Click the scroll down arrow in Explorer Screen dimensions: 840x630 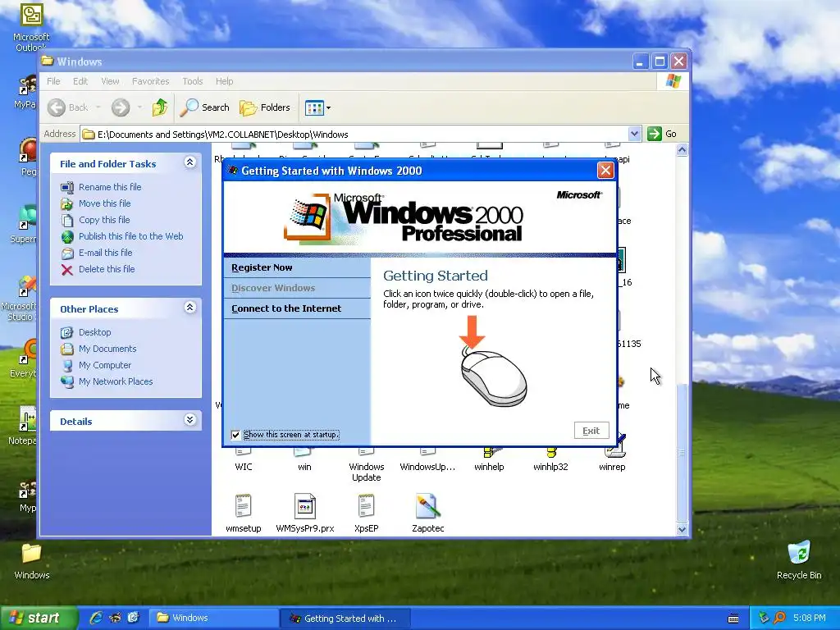click(x=682, y=529)
